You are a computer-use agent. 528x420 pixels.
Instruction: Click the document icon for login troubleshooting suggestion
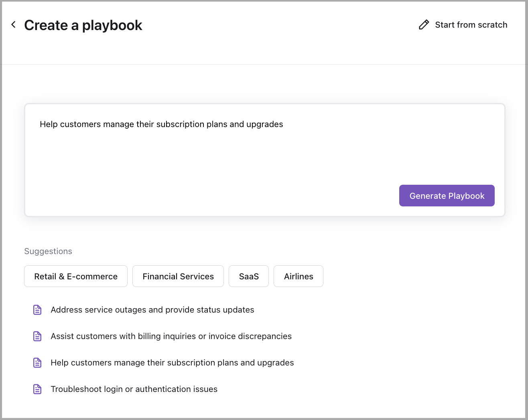pyautogui.click(x=37, y=389)
